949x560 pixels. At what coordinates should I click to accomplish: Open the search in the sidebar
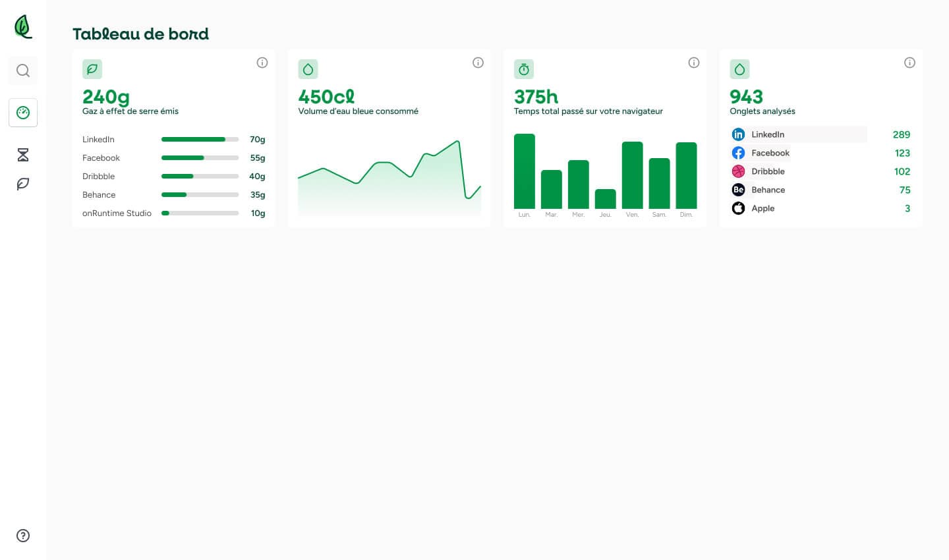pos(23,70)
